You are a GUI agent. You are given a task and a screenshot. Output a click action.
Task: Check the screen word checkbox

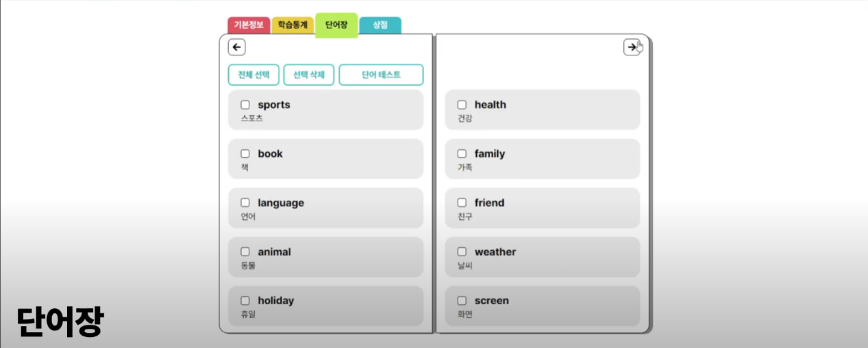(x=462, y=301)
